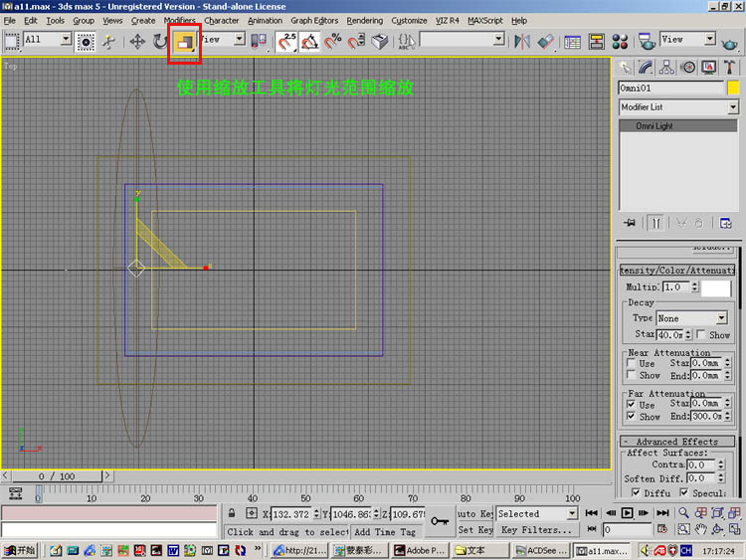
Task: Select the Move tool in toolbar
Action: 137,41
